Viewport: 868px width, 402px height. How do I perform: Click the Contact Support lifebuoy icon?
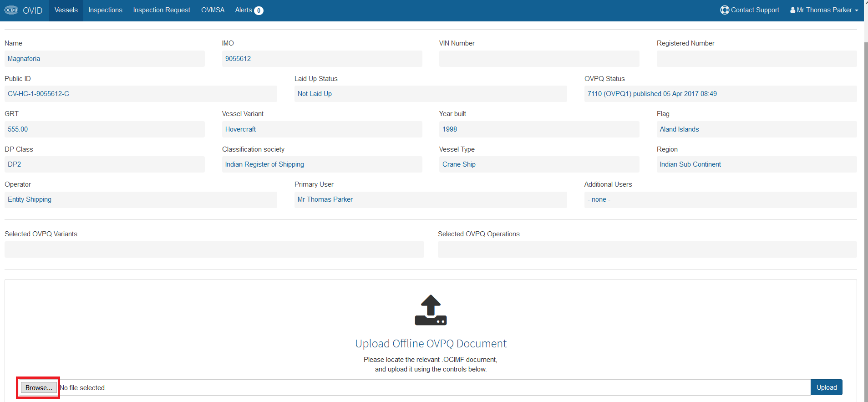725,10
